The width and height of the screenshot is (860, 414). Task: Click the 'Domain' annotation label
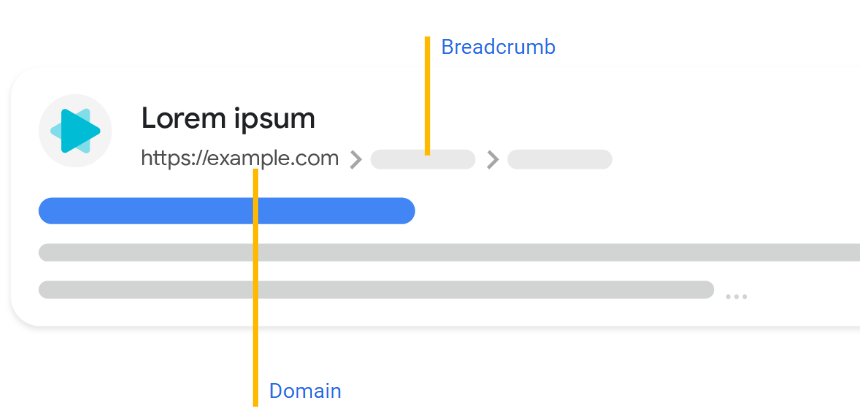click(x=305, y=391)
